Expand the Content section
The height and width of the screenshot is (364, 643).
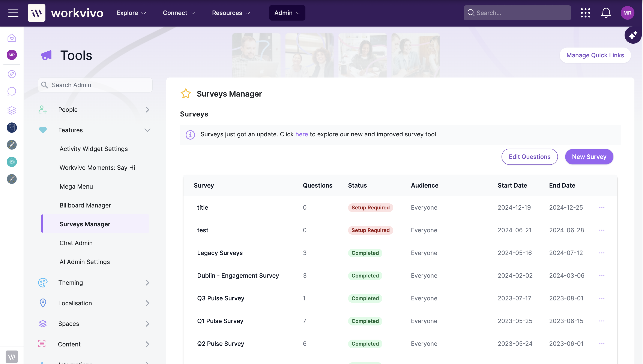coord(94,344)
